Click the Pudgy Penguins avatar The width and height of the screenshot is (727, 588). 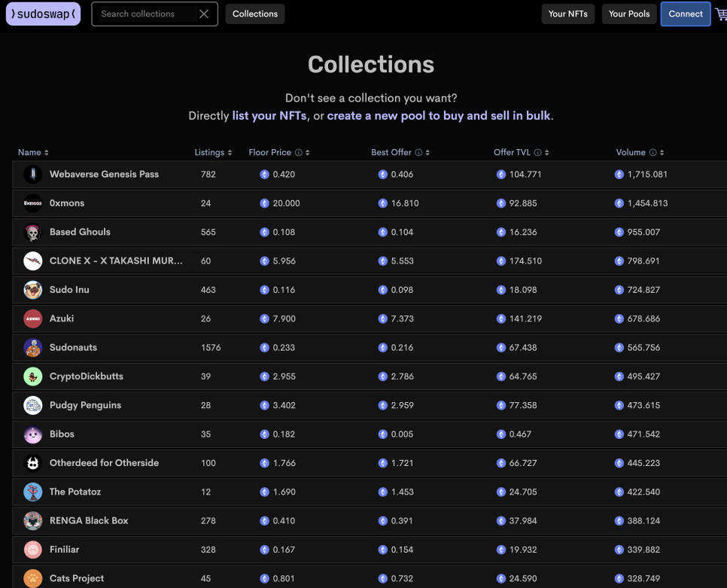pyautogui.click(x=33, y=405)
